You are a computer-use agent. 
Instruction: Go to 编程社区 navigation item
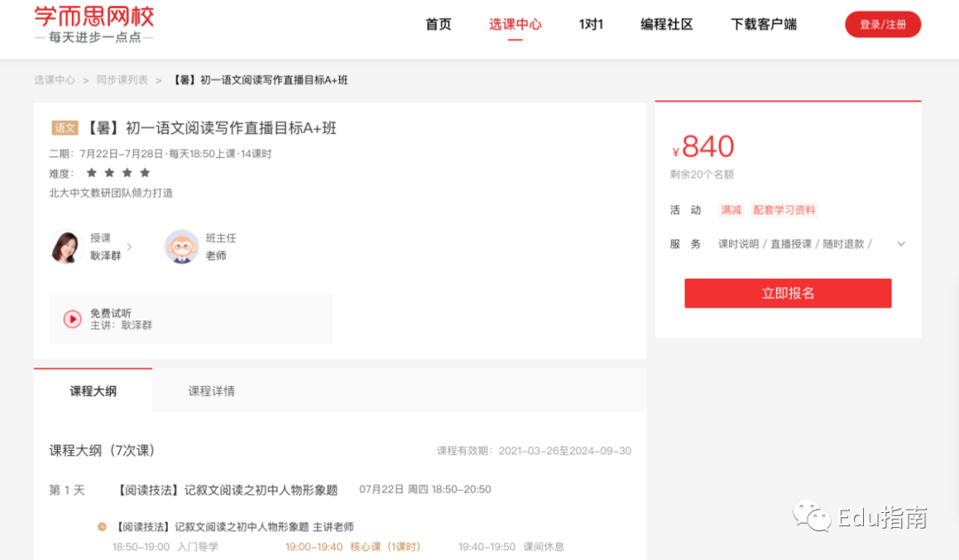click(x=667, y=25)
